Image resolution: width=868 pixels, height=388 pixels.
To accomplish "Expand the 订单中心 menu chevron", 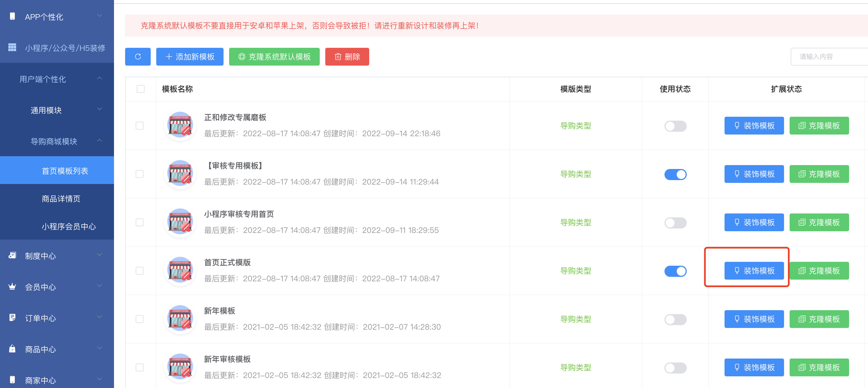I will [100, 317].
